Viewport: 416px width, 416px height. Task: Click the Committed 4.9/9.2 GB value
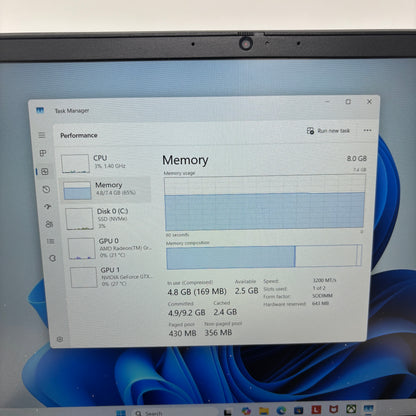pyautogui.click(x=187, y=313)
